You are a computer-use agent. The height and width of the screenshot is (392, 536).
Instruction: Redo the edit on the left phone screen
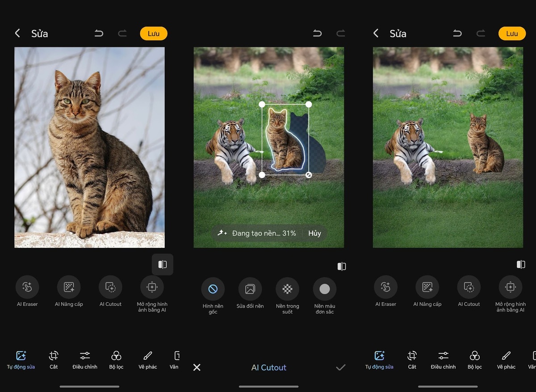pos(122,33)
